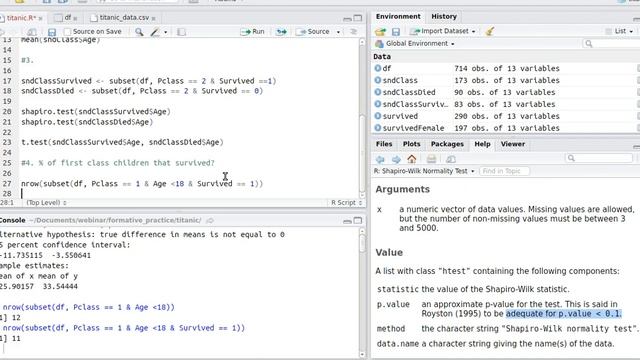The width and height of the screenshot is (640, 360).
Task: Switch to the Viewer tab
Action: pyautogui.click(x=513, y=144)
